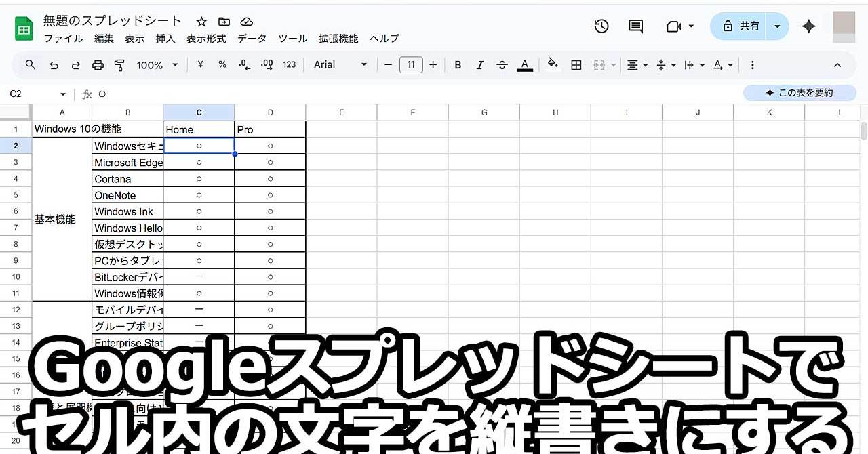Screen dimensions: 868x454
Task: Toggle bold formatting
Action: tap(458, 65)
